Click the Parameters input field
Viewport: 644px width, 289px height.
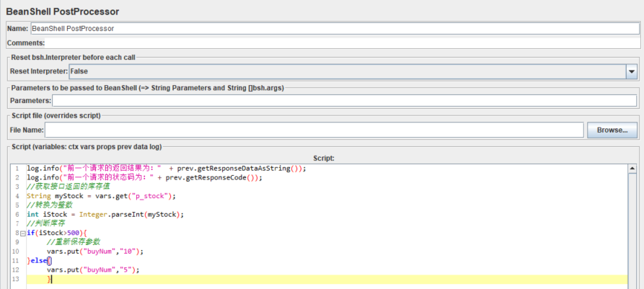tap(344, 101)
